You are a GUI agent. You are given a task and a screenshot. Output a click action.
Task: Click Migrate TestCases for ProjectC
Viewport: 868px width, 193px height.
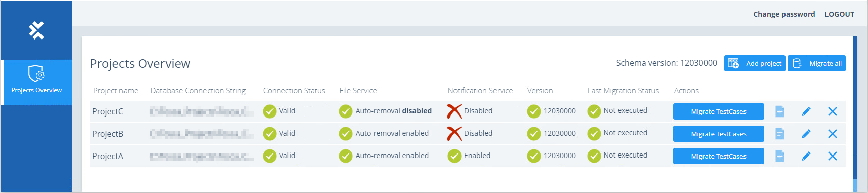point(719,111)
